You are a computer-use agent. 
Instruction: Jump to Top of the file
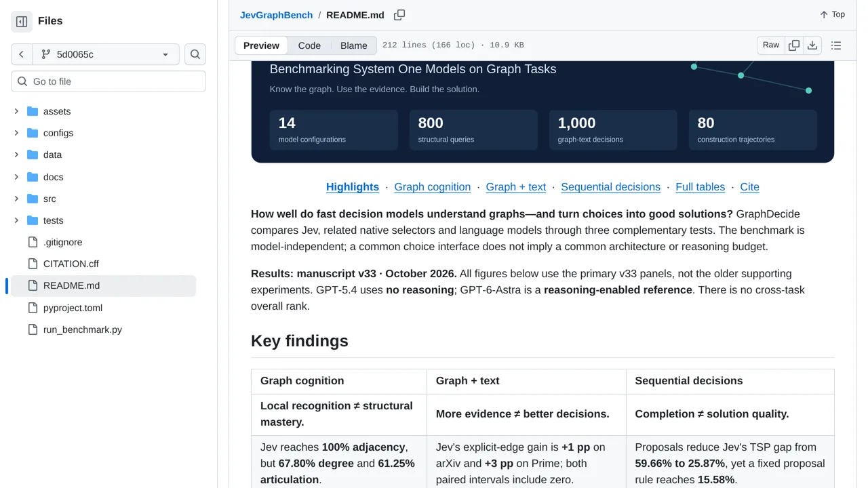click(x=832, y=15)
